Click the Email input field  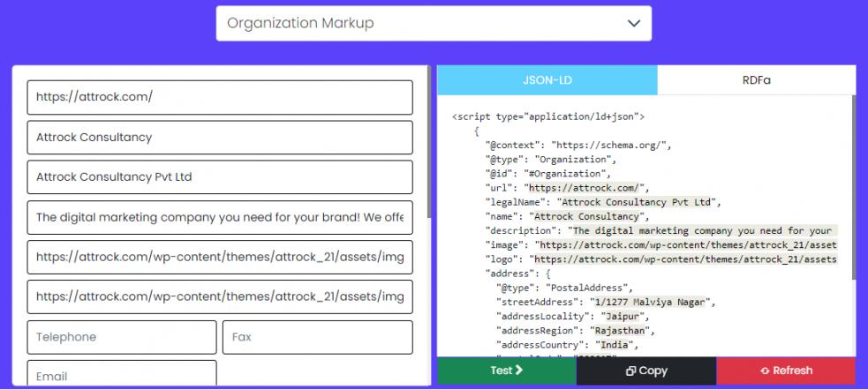[x=122, y=374]
